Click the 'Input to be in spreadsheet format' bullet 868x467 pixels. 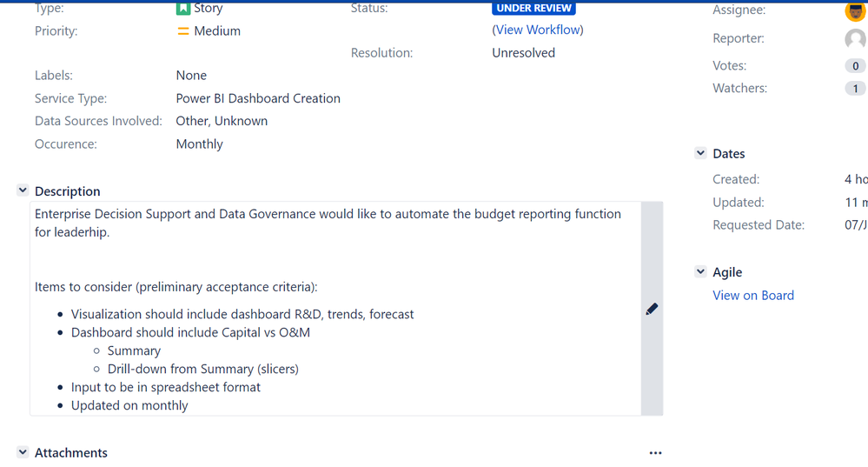coord(165,387)
